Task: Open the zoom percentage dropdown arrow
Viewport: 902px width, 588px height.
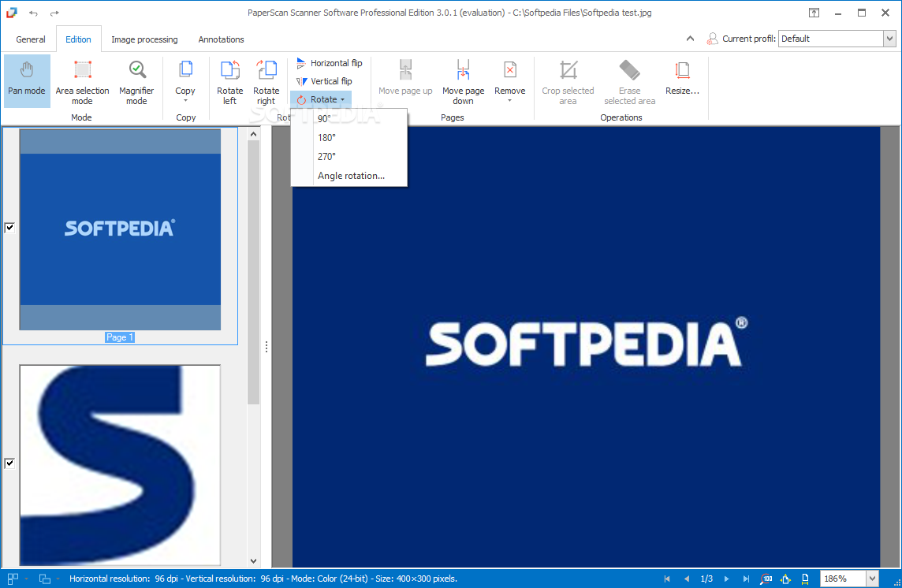Action: pos(873,579)
